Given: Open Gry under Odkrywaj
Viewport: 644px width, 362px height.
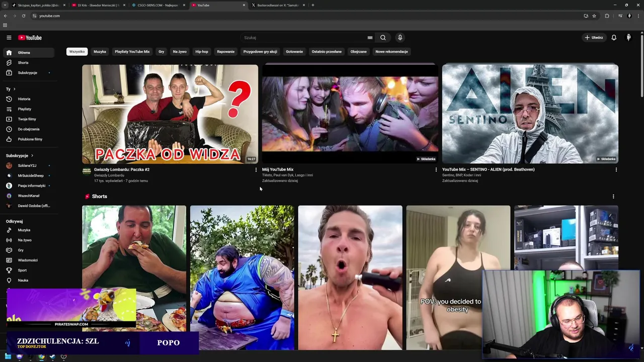Looking at the screenshot, I should pos(28,250).
